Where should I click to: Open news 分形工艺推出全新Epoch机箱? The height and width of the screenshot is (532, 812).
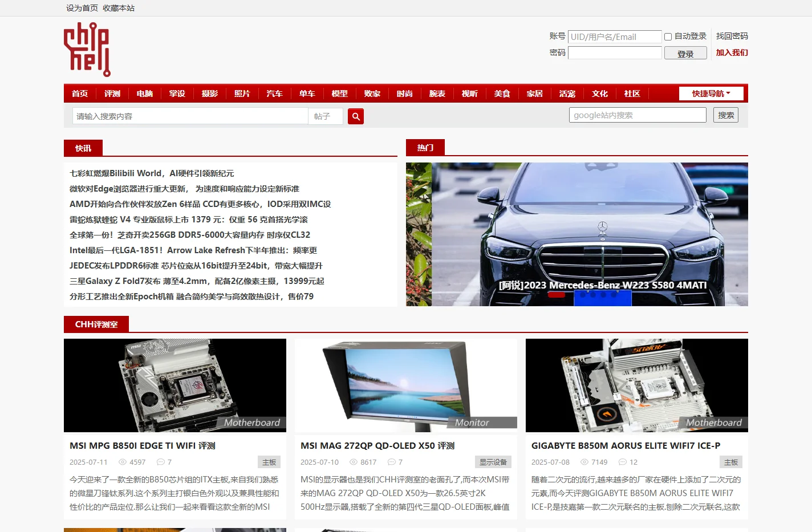(x=192, y=297)
